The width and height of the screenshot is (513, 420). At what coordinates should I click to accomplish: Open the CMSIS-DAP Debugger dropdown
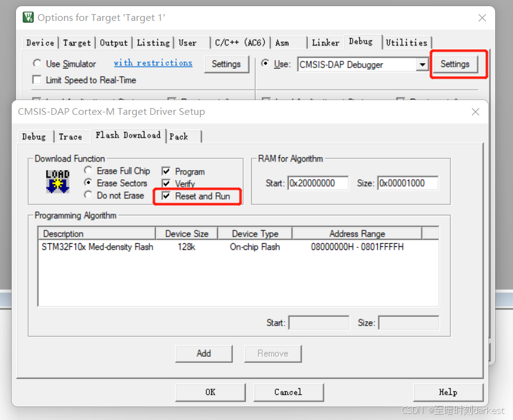tap(422, 64)
